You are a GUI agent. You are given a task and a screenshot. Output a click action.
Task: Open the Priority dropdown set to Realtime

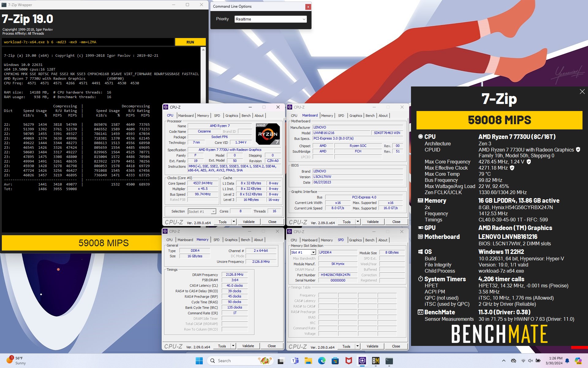[270, 19]
